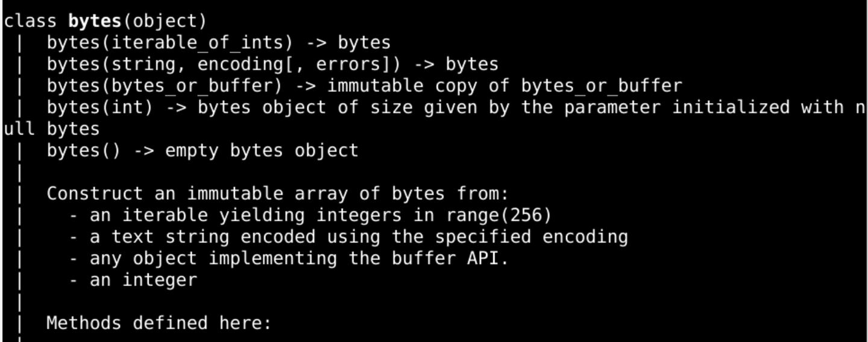The image size is (868, 342).
Task: Click the bytes() -> empty bytes object line
Action: coord(203,151)
